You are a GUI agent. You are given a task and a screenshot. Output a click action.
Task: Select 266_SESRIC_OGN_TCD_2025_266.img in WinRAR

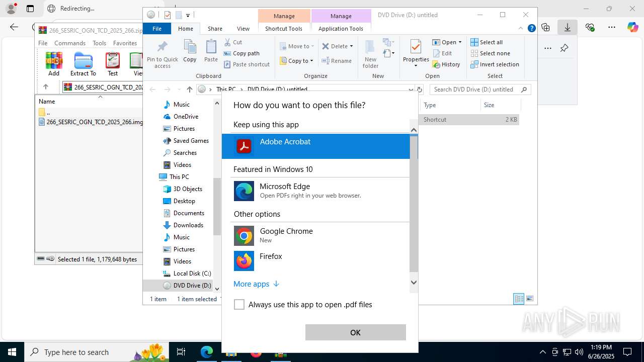click(91, 122)
